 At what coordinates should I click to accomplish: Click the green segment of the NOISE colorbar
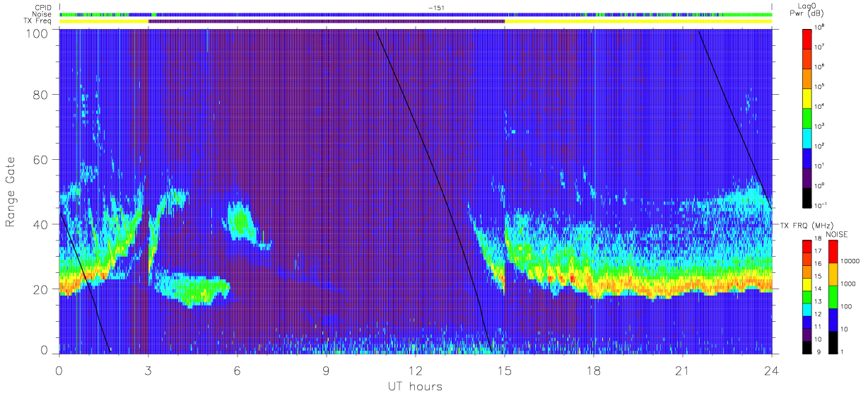click(833, 296)
